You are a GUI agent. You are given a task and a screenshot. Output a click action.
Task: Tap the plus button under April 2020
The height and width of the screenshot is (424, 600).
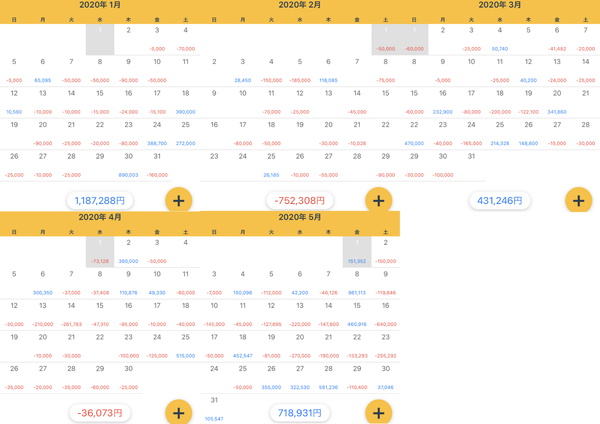[179, 413]
